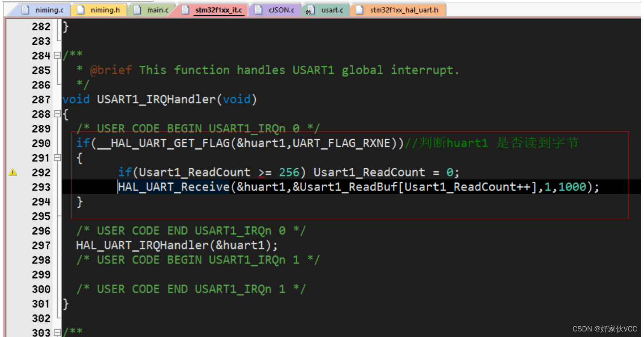This screenshot has width=644, height=337.
Task: Select the stm32f1xx_it.c tab
Action: pos(213,10)
